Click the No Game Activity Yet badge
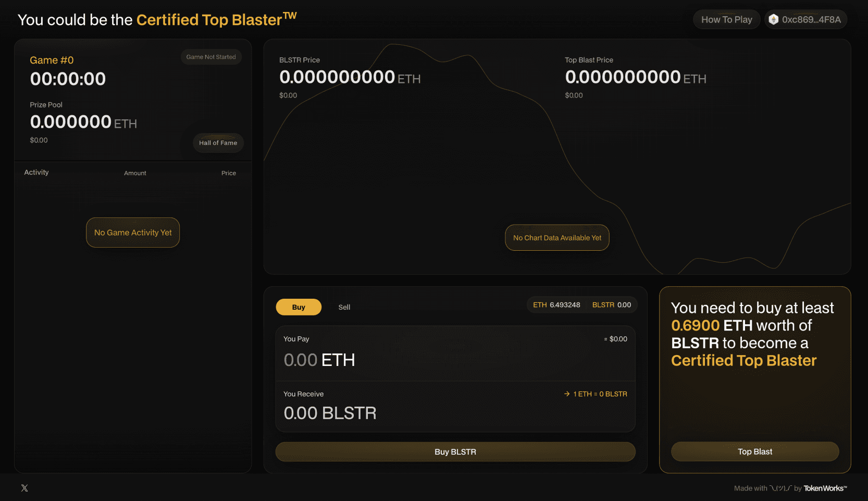Image resolution: width=868 pixels, height=501 pixels. pyautogui.click(x=132, y=233)
